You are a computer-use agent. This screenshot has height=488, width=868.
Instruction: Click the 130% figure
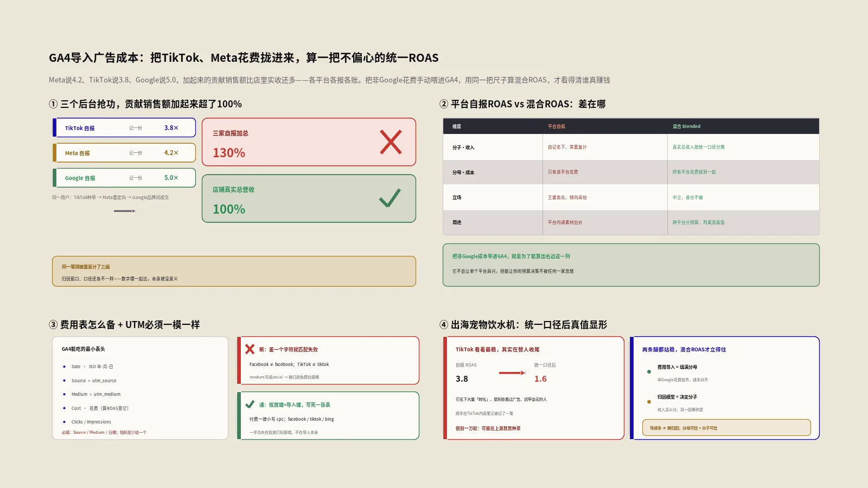coord(229,153)
